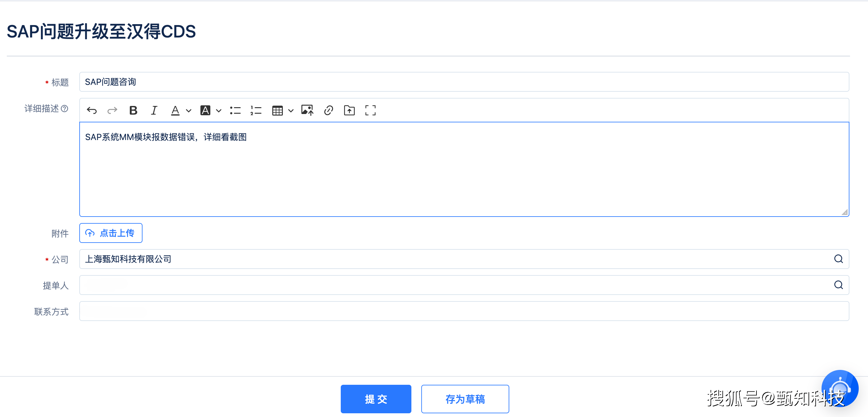The width and height of the screenshot is (868, 417).
Task: Save as draft with 存为草稿
Action: click(465, 399)
